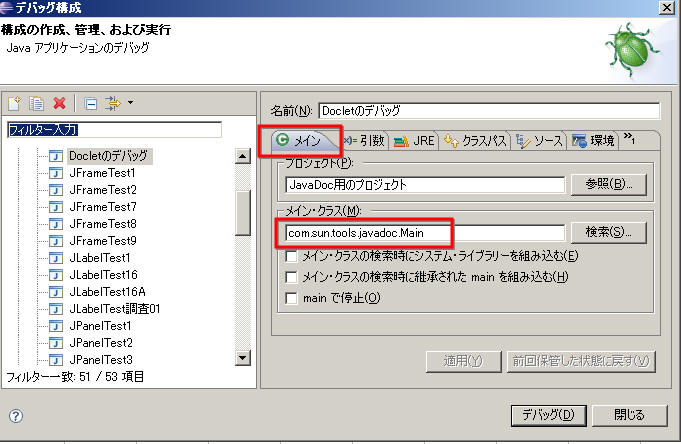Click the collapse all tree icon
Viewport: 681px width, 444px height.
click(x=90, y=104)
